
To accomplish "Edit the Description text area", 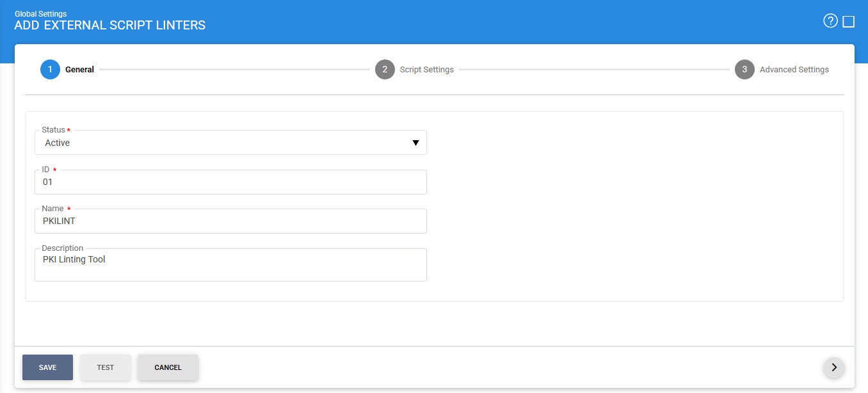I will click(230, 265).
